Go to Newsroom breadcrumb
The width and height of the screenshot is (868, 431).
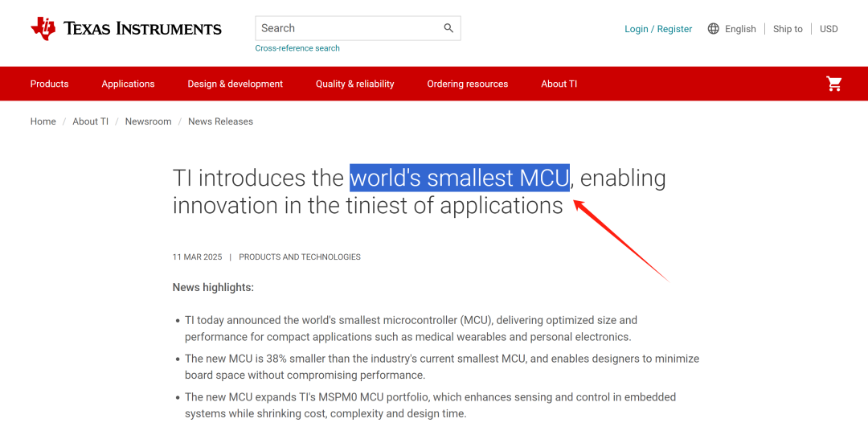[149, 121]
